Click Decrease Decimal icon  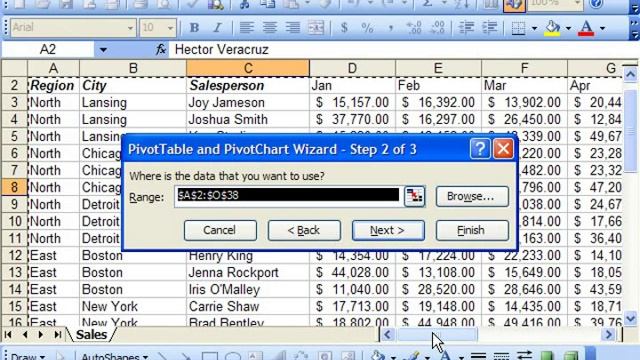click(438, 28)
